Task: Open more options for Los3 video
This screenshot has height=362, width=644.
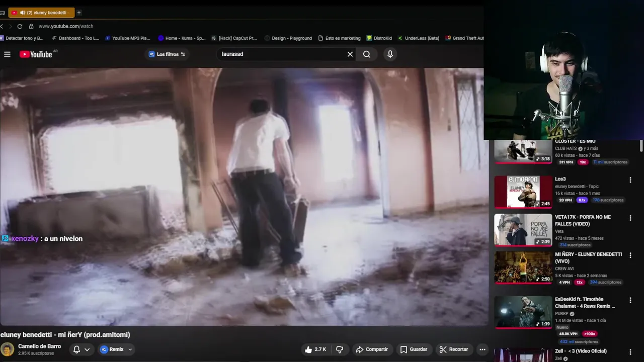Action: pos(630,180)
